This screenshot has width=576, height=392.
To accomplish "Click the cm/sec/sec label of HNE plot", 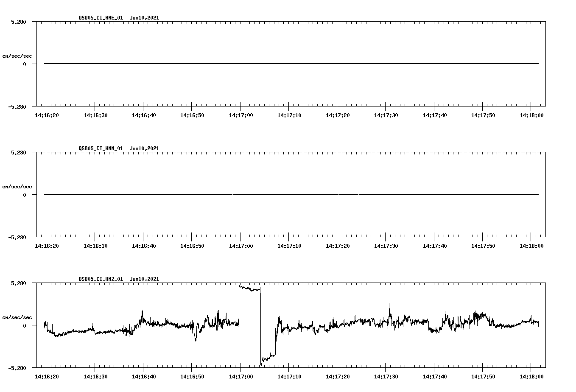I will coord(17,56).
